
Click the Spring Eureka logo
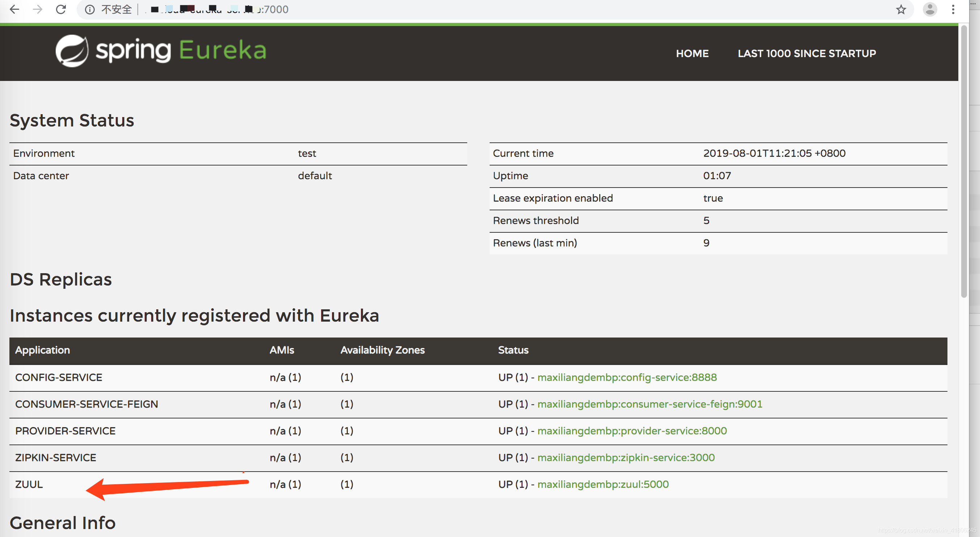pyautogui.click(x=161, y=51)
